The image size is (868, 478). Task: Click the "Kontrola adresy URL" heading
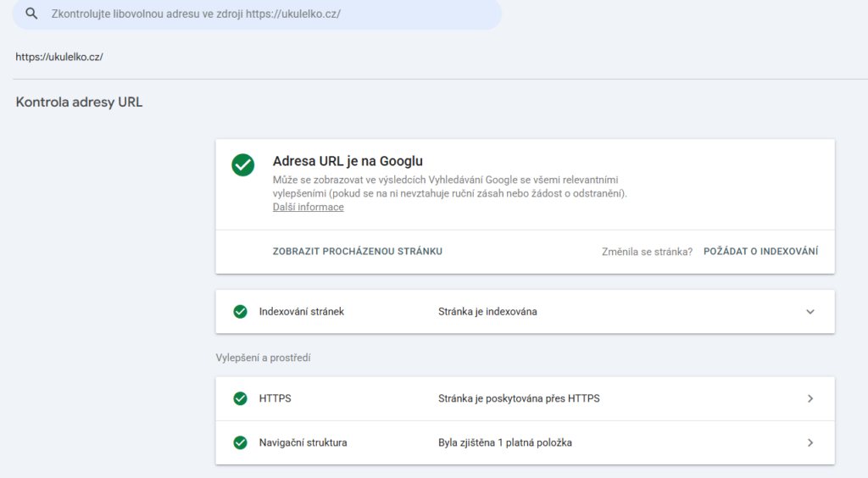click(x=79, y=102)
